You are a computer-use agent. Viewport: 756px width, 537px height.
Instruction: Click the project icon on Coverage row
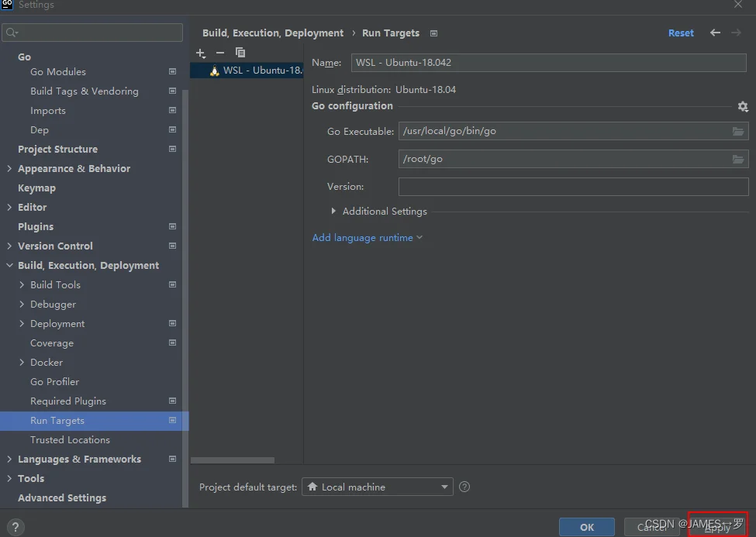[x=172, y=343]
